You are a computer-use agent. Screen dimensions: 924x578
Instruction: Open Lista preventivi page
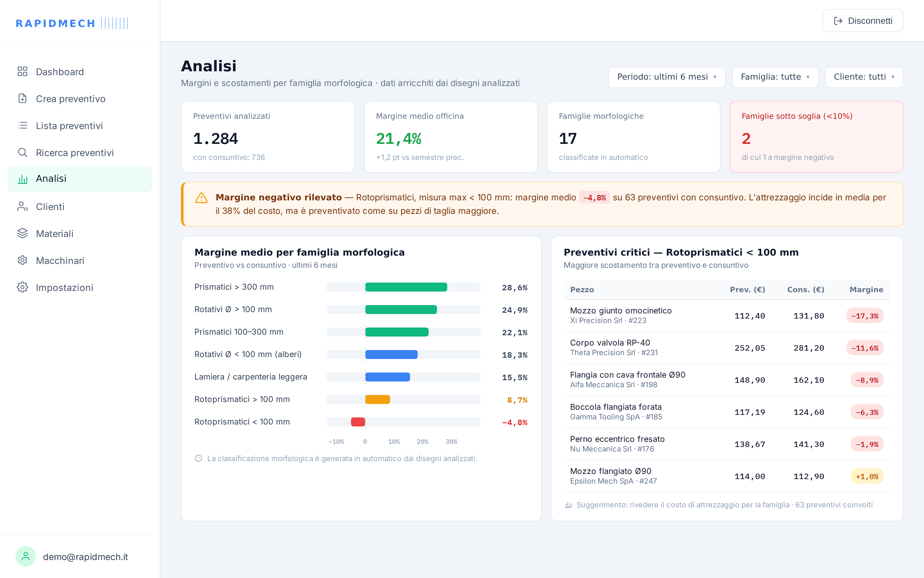80,126
